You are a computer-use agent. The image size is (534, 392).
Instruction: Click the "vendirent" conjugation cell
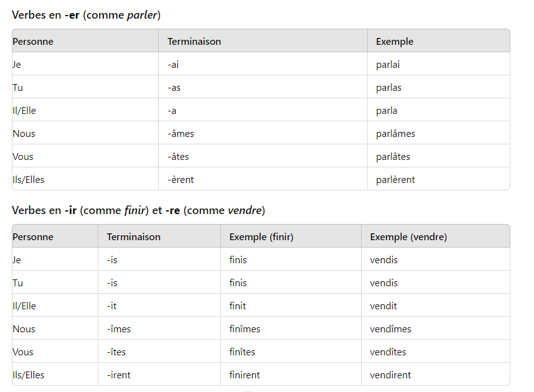(x=390, y=375)
